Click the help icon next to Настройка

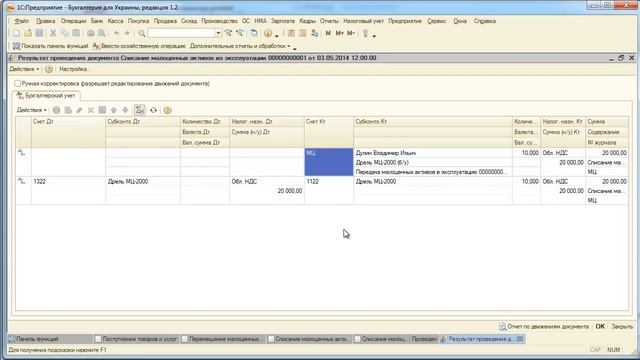pos(49,69)
